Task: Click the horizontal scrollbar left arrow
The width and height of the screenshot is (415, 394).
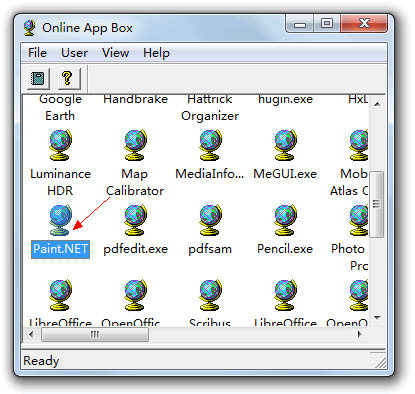Action: coord(31,334)
